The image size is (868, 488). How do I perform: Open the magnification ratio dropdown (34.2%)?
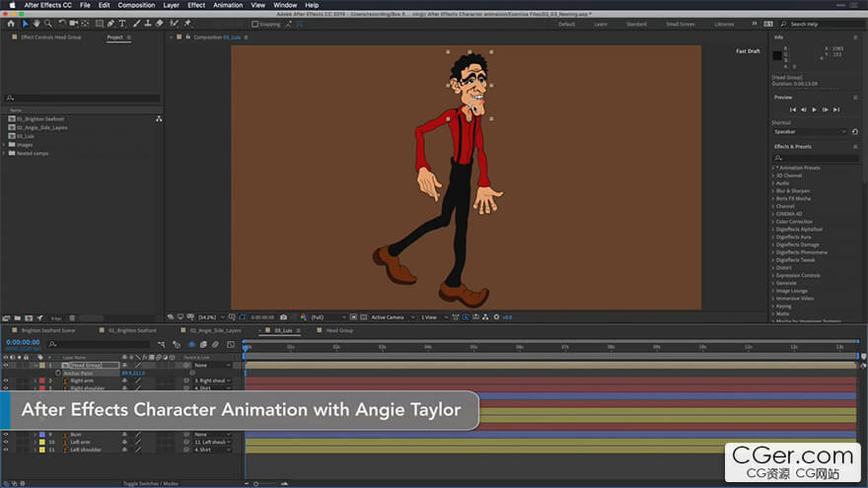pyautogui.click(x=210, y=317)
